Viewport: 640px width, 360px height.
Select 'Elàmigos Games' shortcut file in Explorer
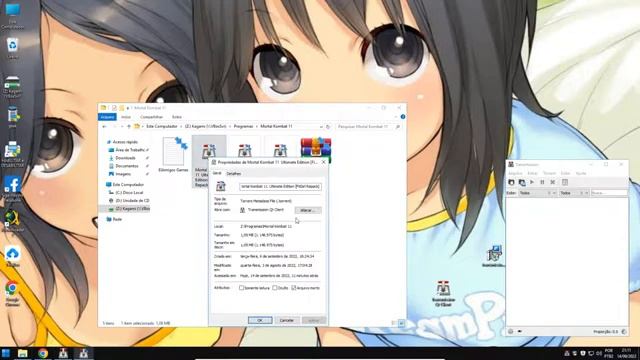pos(174,155)
